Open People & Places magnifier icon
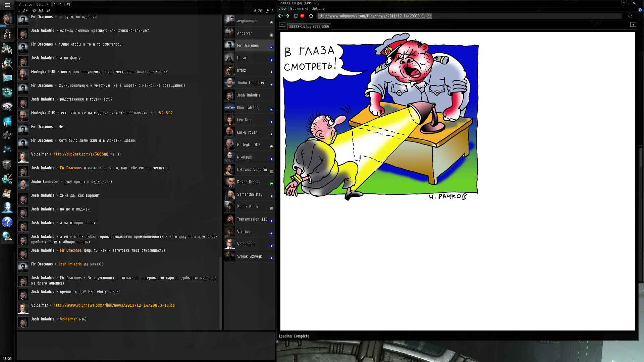The image size is (644, 362). [x=7, y=63]
